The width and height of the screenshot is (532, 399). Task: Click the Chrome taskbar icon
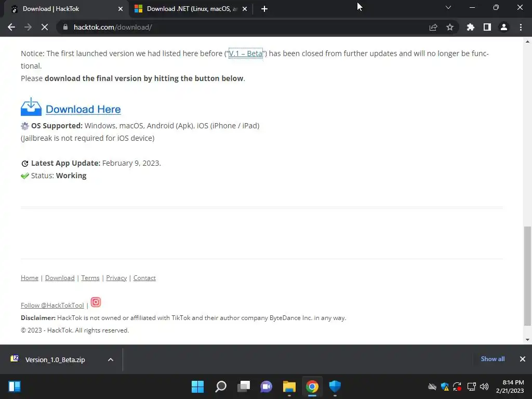[312, 387]
